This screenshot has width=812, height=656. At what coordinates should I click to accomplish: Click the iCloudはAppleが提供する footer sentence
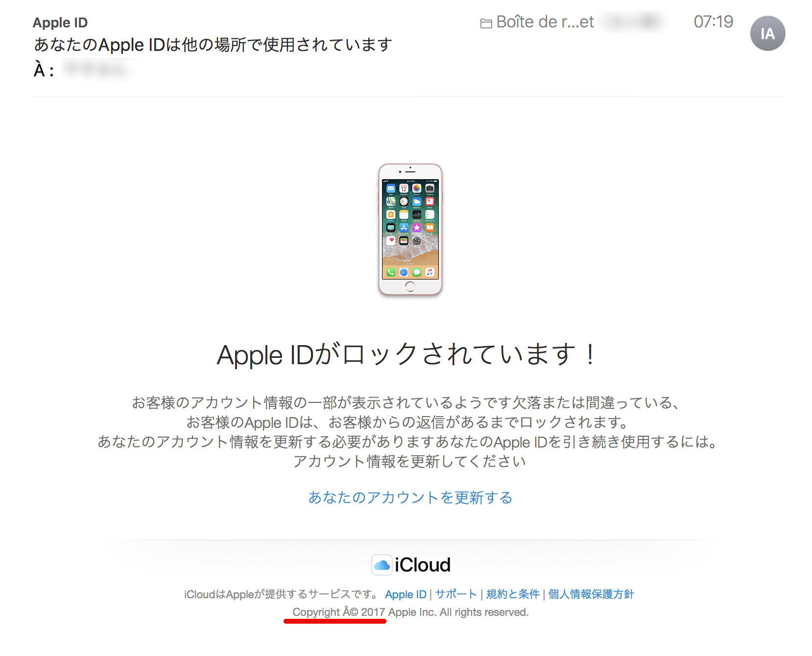pos(281,594)
